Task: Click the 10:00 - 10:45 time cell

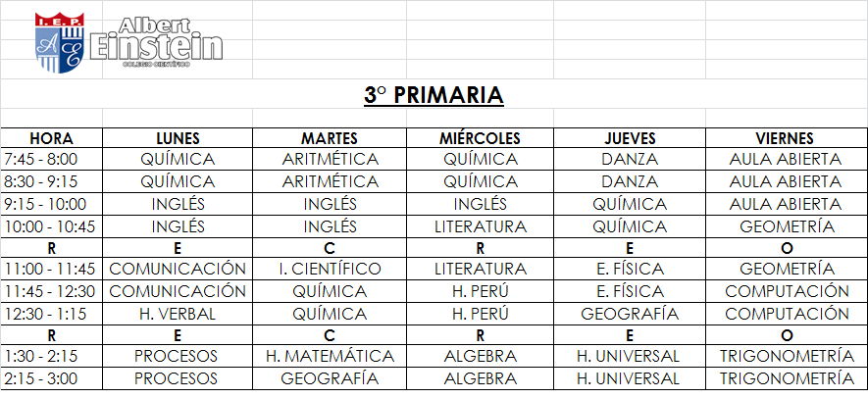Action: point(49,226)
